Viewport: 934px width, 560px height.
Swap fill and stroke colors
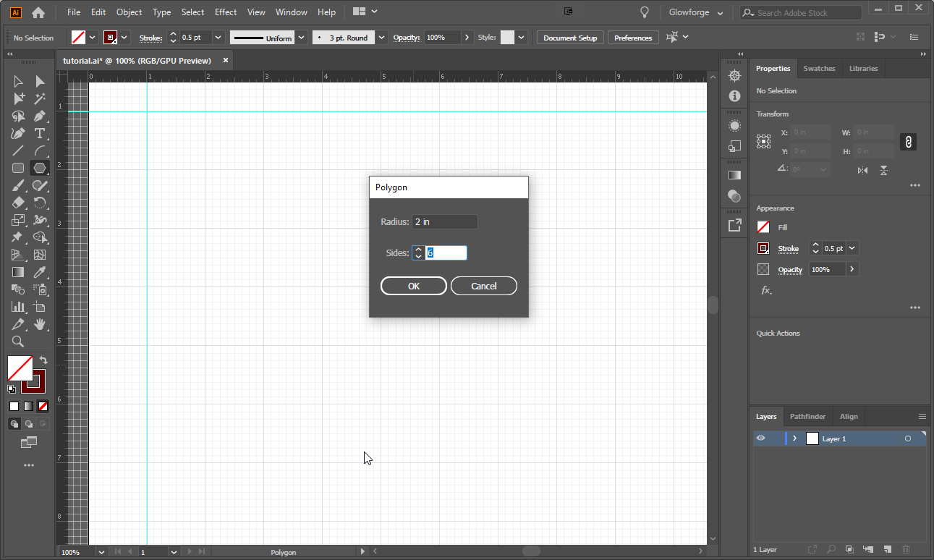43,360
